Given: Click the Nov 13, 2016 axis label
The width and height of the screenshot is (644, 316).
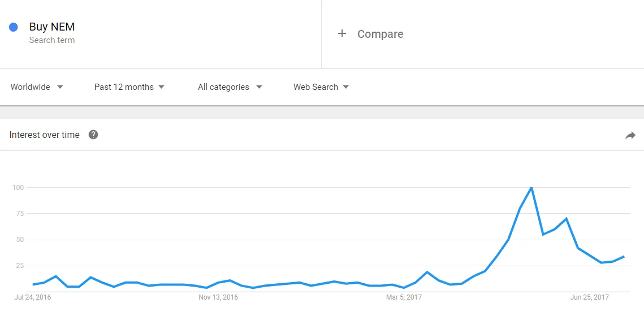Looking at the screenshot, I should coord(218,297).
